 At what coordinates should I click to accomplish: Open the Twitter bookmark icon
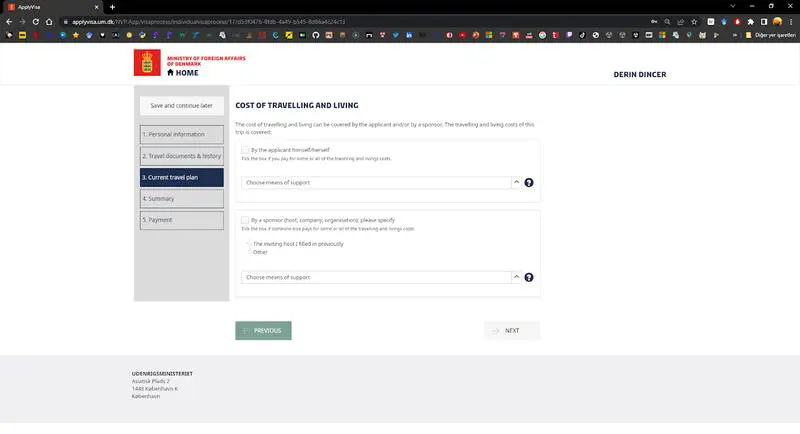point(395,35)
